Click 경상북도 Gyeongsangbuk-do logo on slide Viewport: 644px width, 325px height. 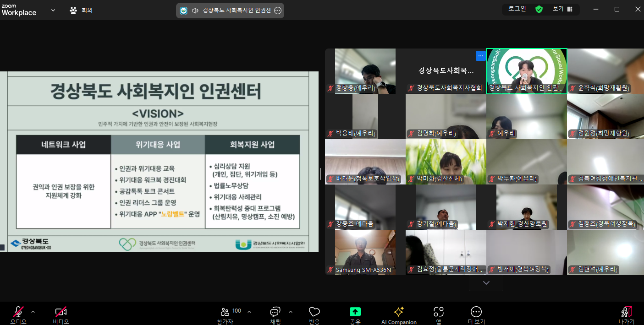tap(30, 243)
